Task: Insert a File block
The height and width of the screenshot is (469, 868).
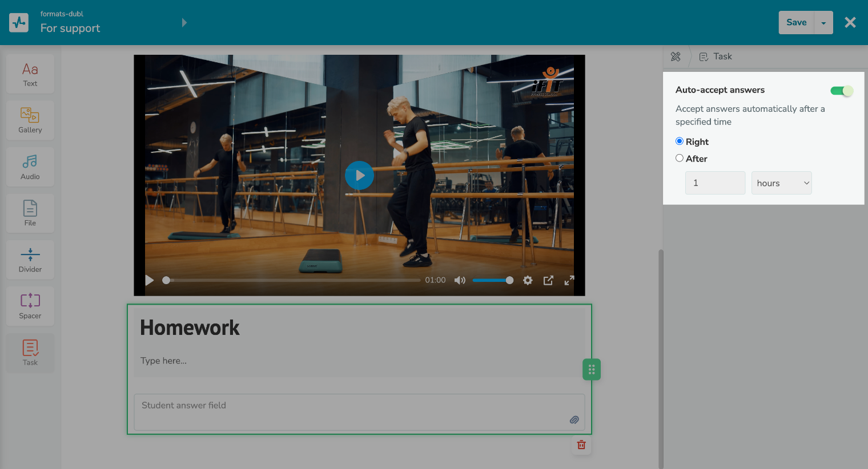Action: [x=30, y=213]
